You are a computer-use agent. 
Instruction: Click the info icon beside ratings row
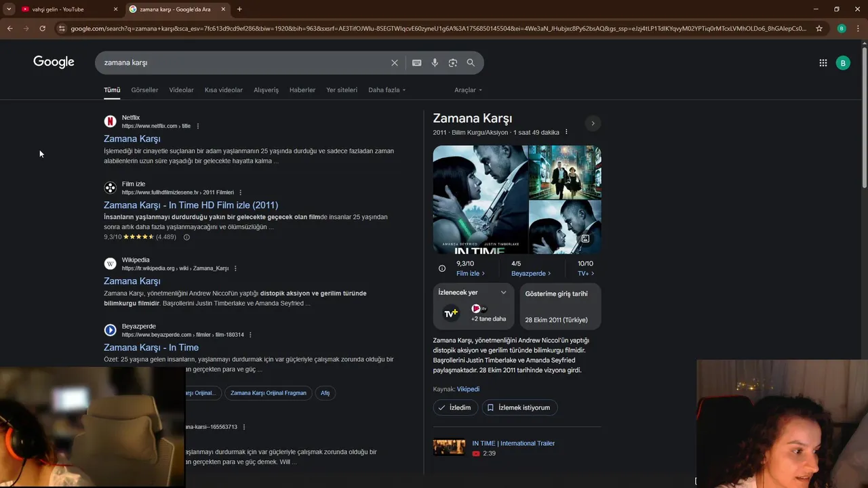point(442,268)
